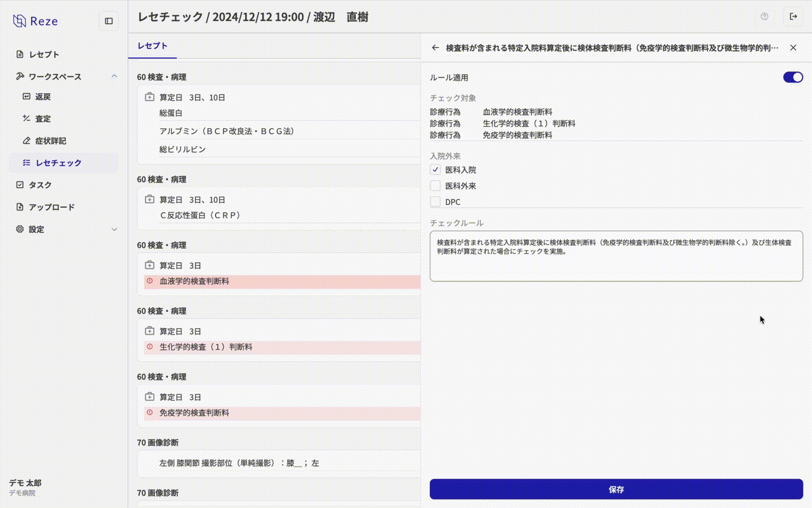Click the warning icon beside 免疫学的検査判断料
812x508 pixels.
150,413
